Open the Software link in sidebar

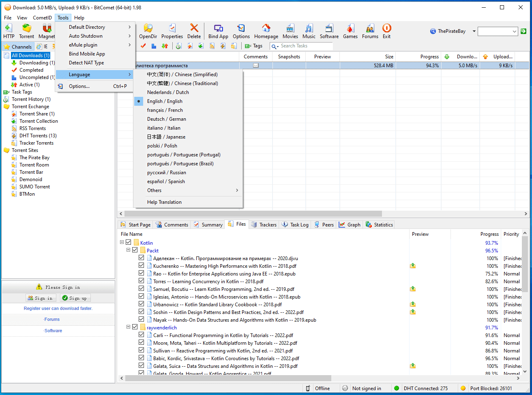click(x=53, y=331)
